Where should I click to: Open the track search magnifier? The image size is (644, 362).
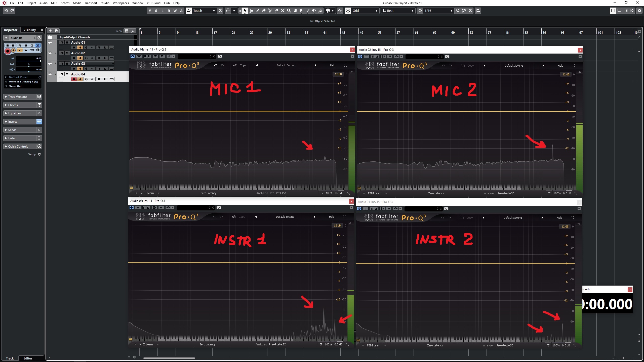point(133,31)
